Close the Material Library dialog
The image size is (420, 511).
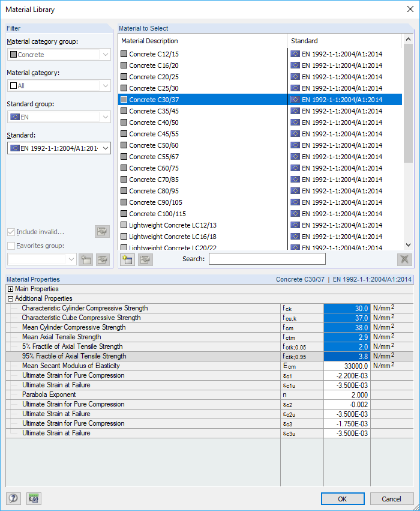(x=410, y=9)
